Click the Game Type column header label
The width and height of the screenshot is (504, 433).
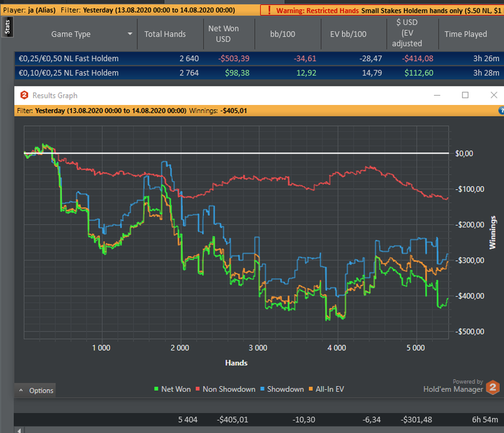tap(71, 34)
